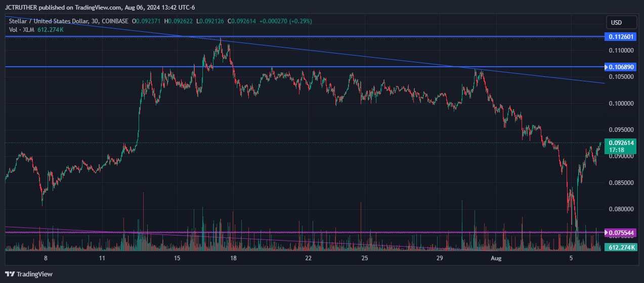Click the green current price label 0.092614

[621, 143]
